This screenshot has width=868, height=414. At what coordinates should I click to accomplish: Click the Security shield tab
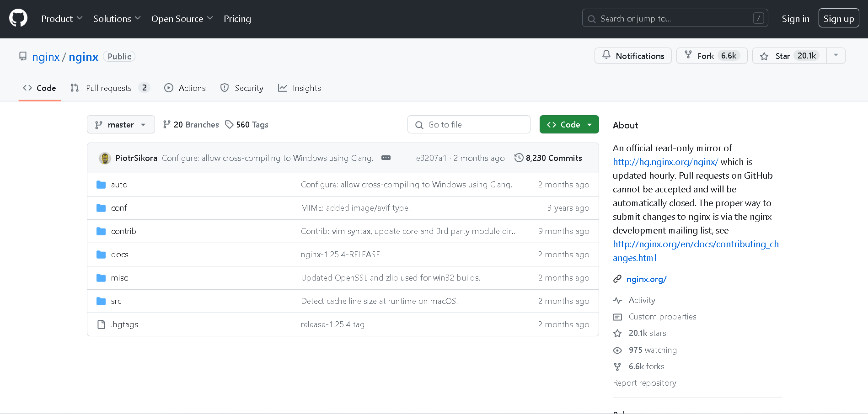coord(242,88)
